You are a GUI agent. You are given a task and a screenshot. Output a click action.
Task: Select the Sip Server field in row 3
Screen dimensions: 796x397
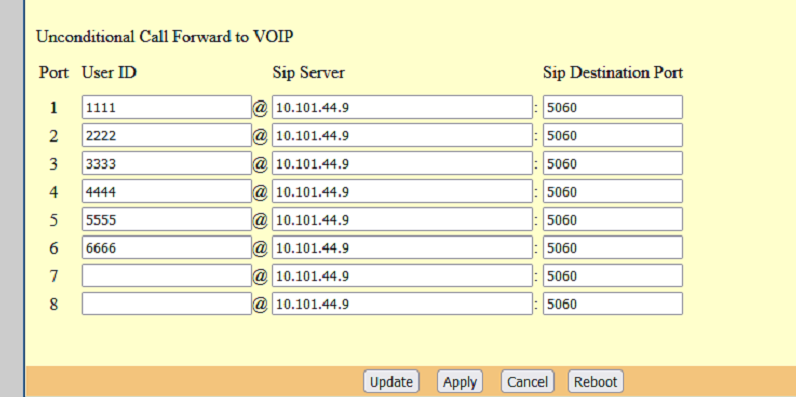click(402, 163)
